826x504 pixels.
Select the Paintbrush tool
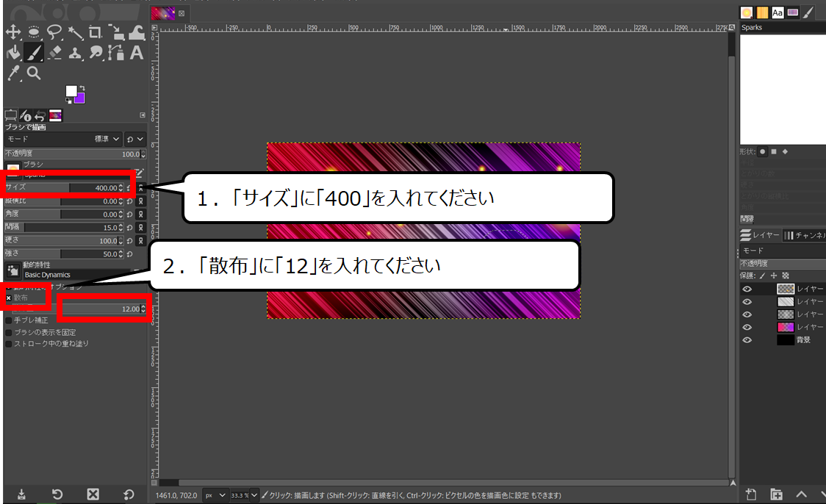click(x=34, y=53)
